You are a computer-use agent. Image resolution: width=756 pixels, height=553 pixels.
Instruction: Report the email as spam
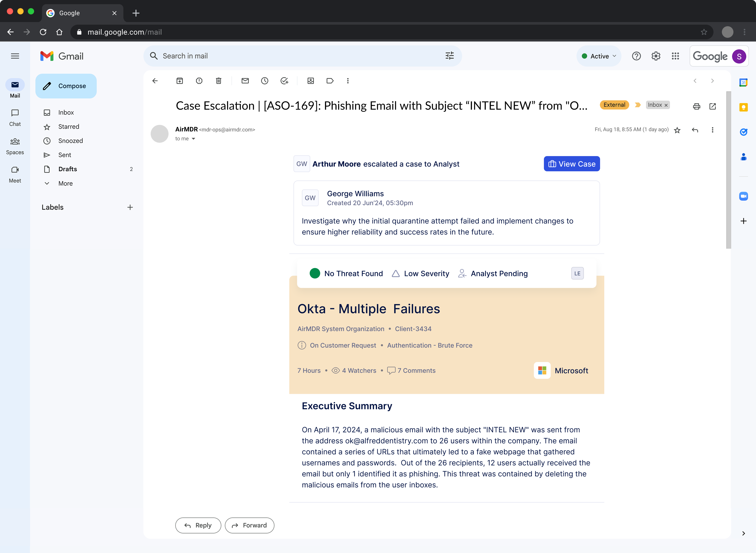point(199,81)
